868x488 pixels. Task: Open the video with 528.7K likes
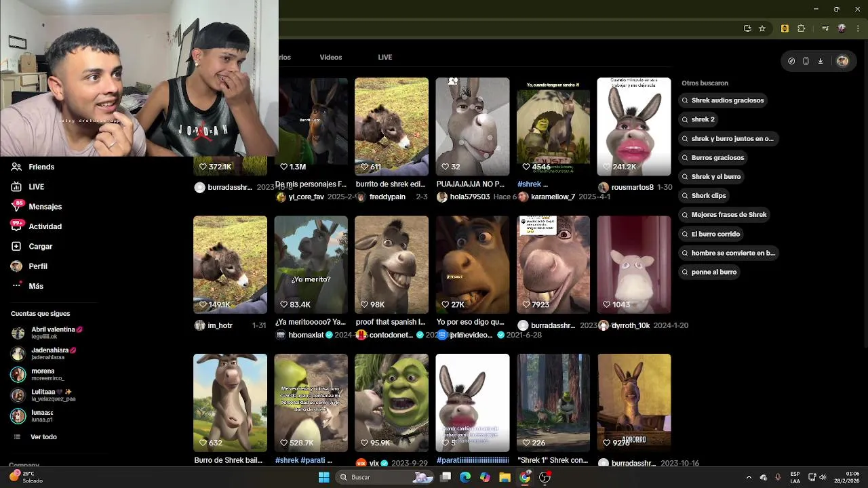(311, 403)
